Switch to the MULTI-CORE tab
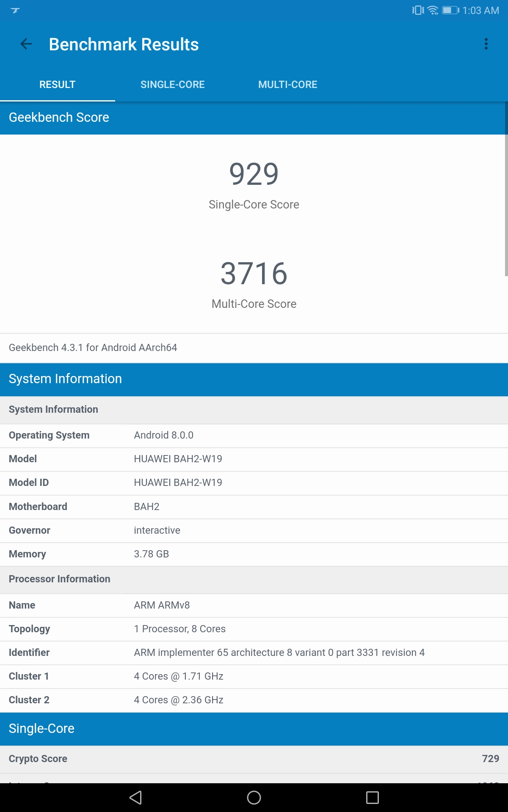This screenshot has width=508, height=812. click(x=287, y=85)
